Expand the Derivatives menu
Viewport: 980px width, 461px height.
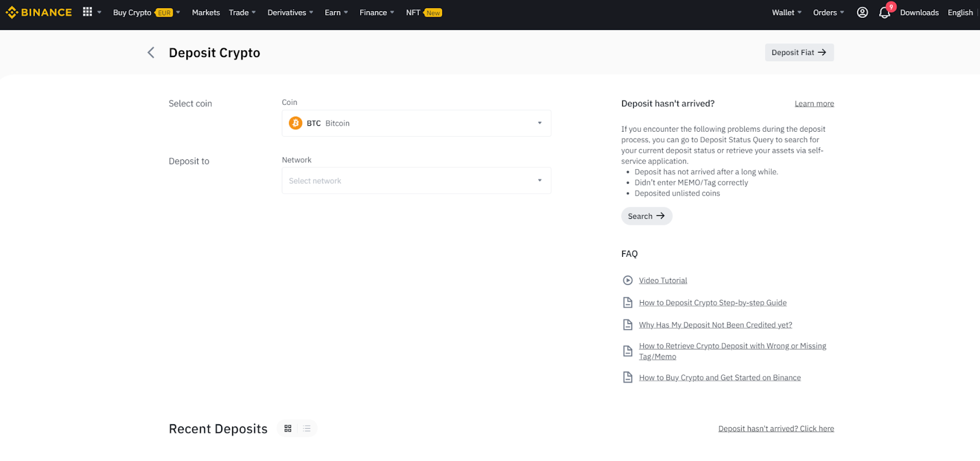(x=290, y=13)
